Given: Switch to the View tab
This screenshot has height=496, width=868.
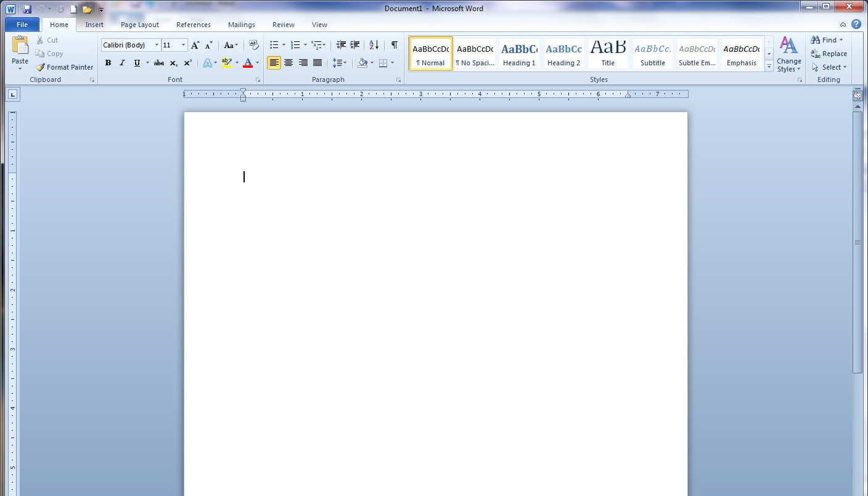Looking at the screenshot, I should click(319, 25).
